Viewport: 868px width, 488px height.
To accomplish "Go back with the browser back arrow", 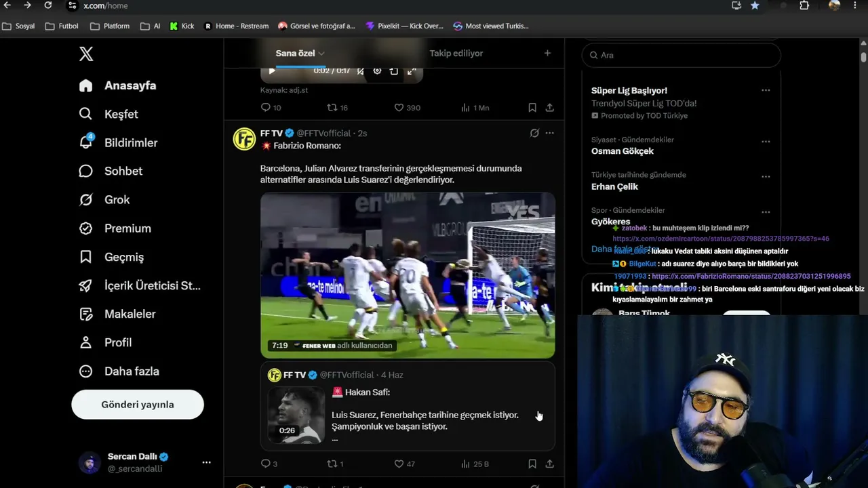I will point(7,5).
